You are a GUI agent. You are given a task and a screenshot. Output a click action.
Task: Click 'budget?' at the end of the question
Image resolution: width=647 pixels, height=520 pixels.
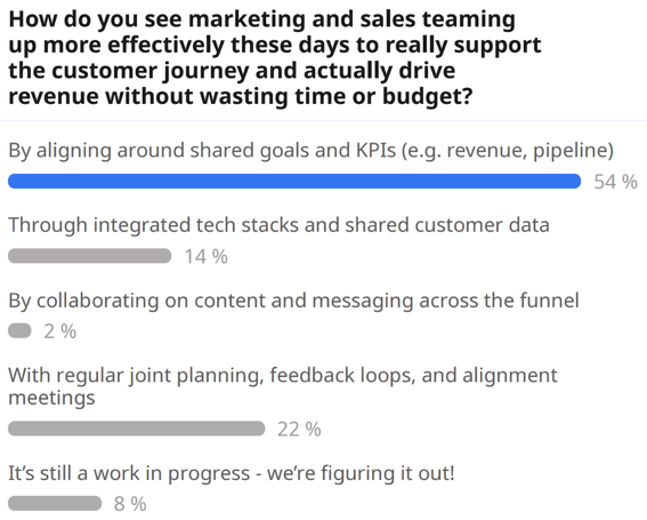tap(427, 97)
